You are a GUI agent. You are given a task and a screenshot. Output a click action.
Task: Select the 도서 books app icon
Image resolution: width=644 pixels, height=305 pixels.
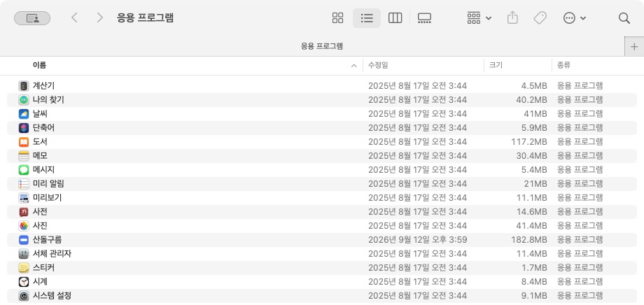click(24, 142)
